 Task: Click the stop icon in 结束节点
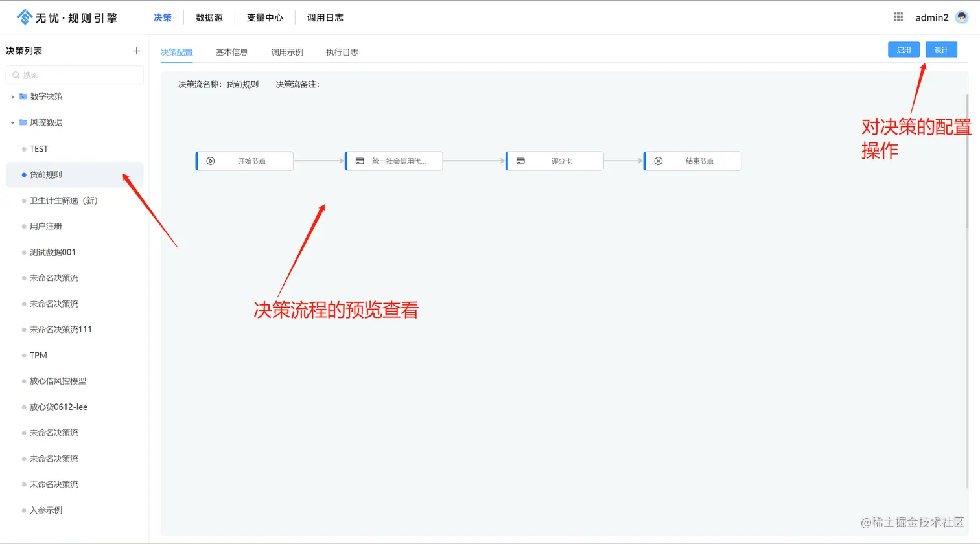(659, 161)
